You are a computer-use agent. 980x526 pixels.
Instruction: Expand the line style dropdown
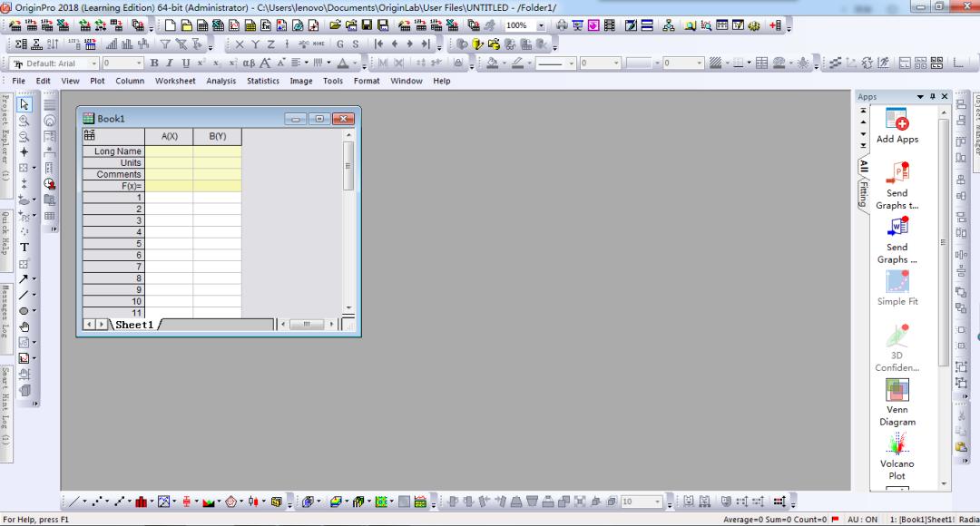[572, 63]
